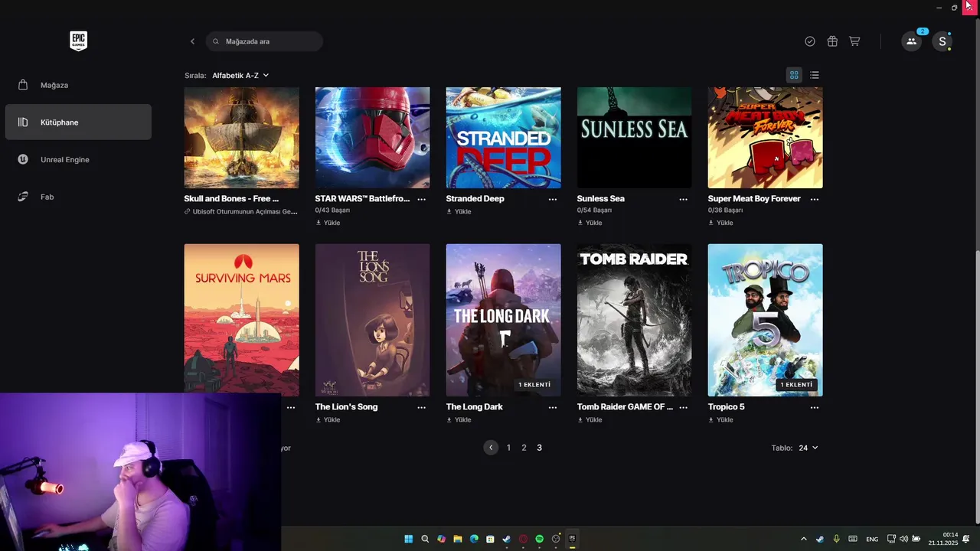This screenshot has height=551, width=980.
Task: Open the S profile avatar
Action: 942,41
